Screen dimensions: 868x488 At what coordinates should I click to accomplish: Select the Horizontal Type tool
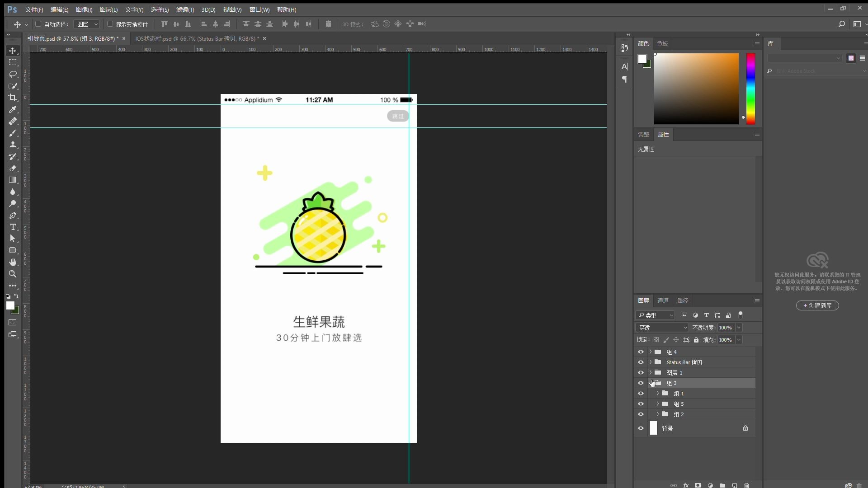(x=13, y=227)
